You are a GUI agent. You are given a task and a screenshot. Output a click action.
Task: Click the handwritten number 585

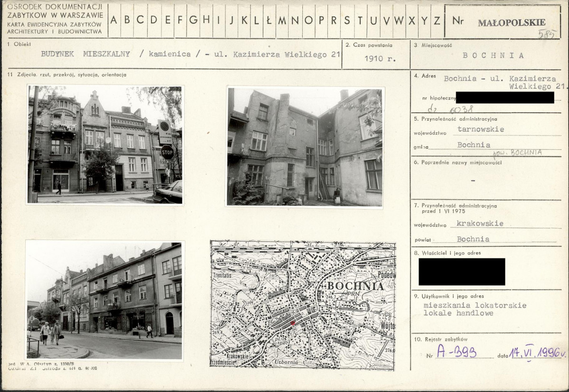pos(546,34)
